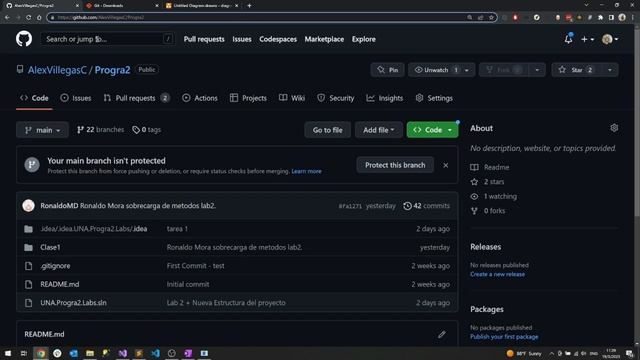Click the Unwatch button
640x360 pixels.
point(436,70)
